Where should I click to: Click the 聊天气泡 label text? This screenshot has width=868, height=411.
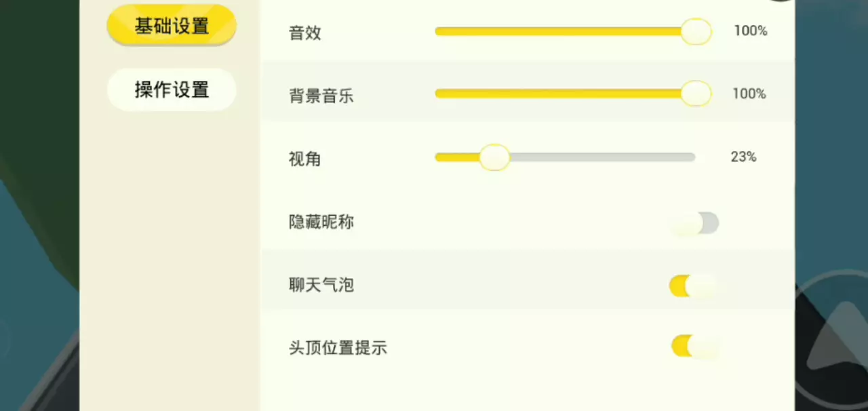click(x=321, y=285)
